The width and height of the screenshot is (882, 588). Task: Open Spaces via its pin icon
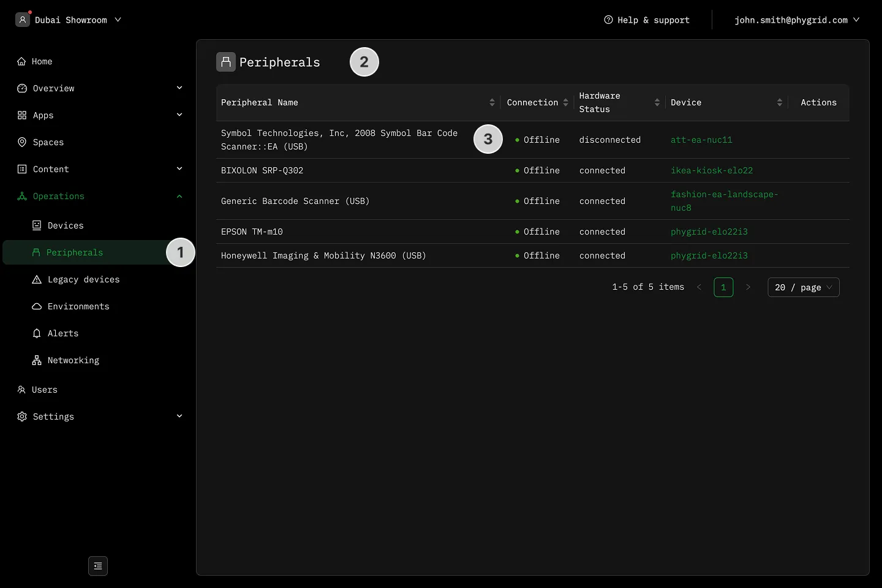(x=22, y=142)
